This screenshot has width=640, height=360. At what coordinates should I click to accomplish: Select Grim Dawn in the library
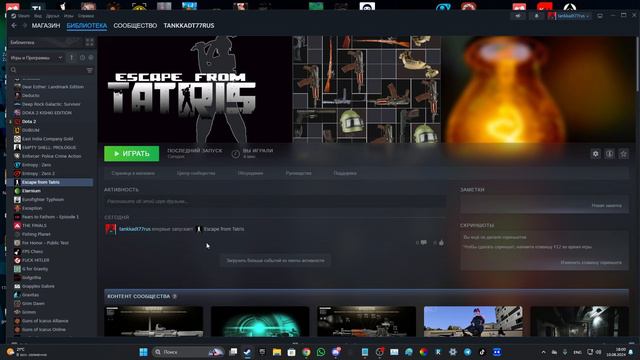[33, 303]
